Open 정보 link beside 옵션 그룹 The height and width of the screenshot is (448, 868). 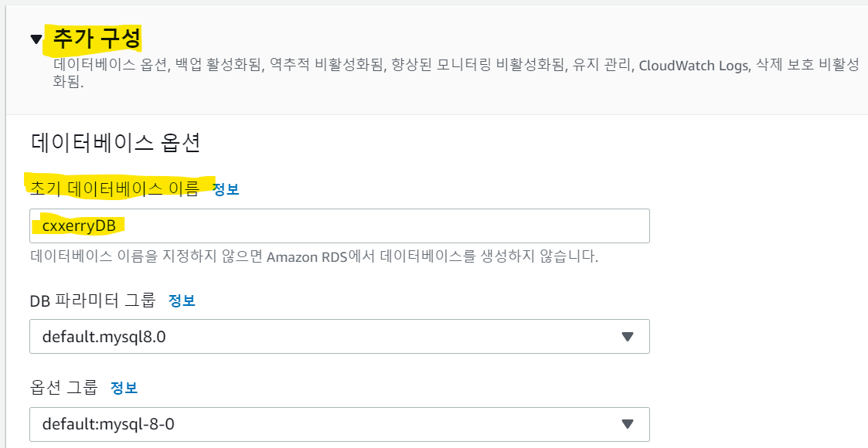point(124,387)
